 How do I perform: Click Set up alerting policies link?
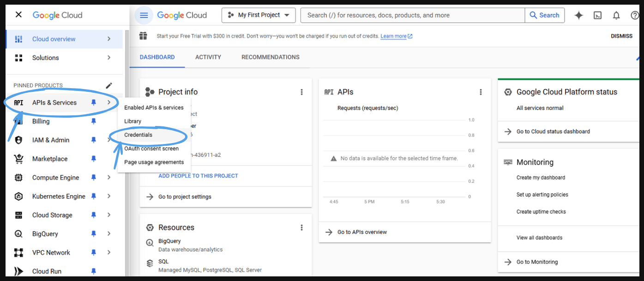coord(542,195)
